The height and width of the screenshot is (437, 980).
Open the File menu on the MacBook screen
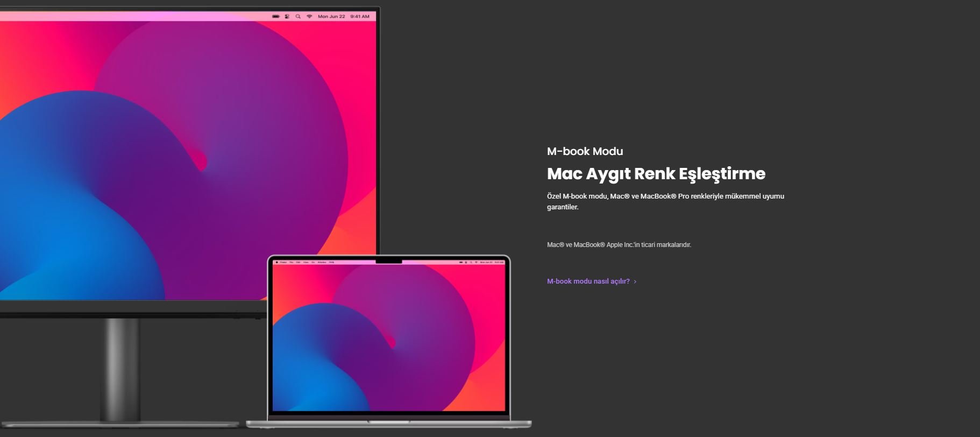292,262
